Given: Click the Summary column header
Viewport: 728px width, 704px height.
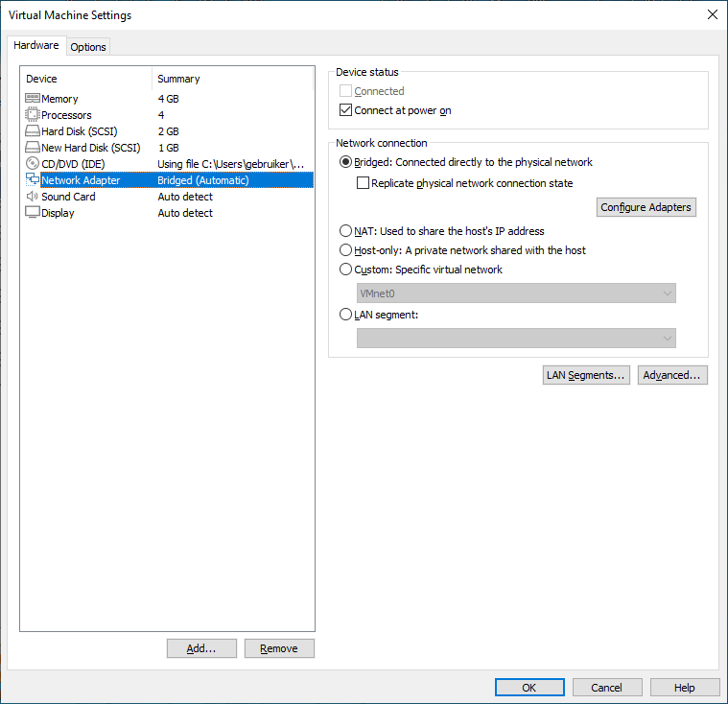Looking at the screenshot, I should pyautogui.click(x=230, y=79).
